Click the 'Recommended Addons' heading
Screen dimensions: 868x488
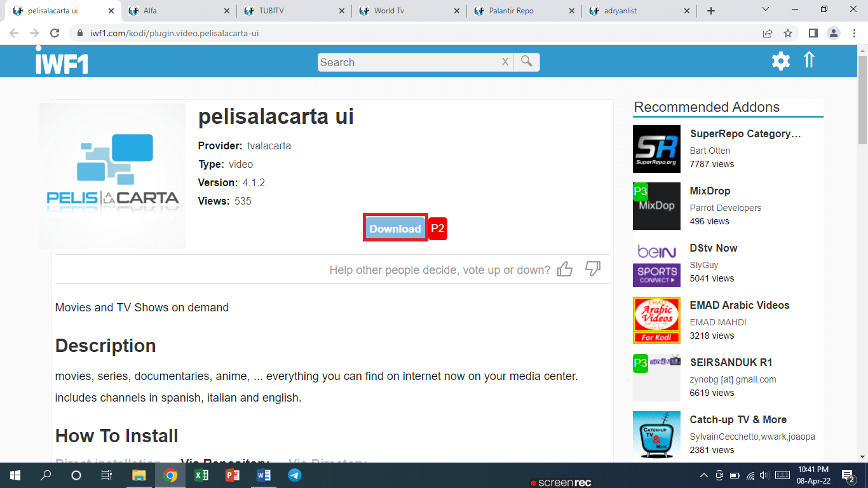(707, 107)
